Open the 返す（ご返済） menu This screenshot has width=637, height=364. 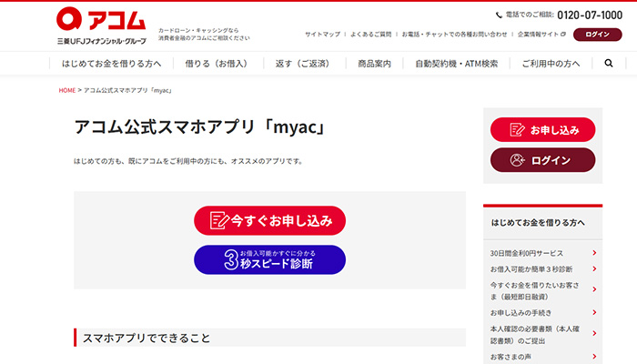pos(303,64)
